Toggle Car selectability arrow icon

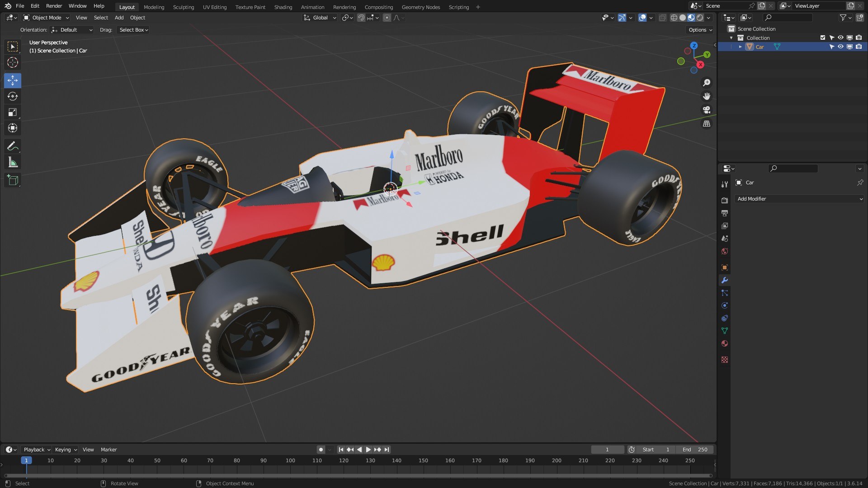[x=831, y=47]
